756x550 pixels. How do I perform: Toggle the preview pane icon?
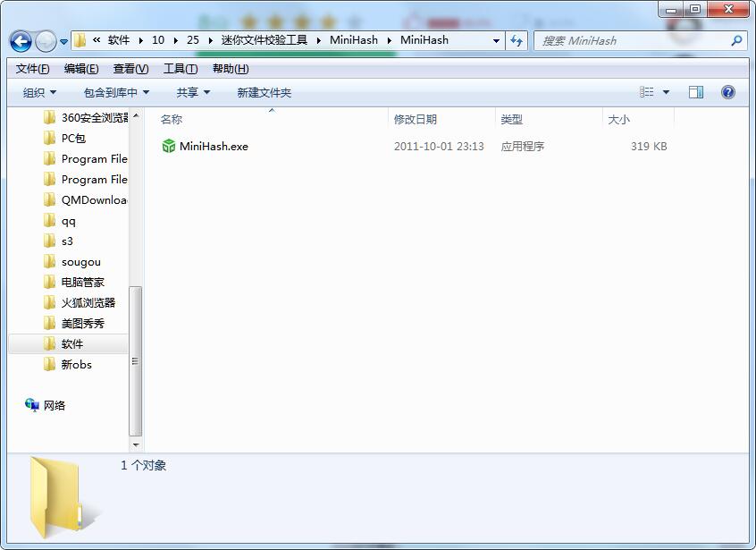click(x=695, y=92)
